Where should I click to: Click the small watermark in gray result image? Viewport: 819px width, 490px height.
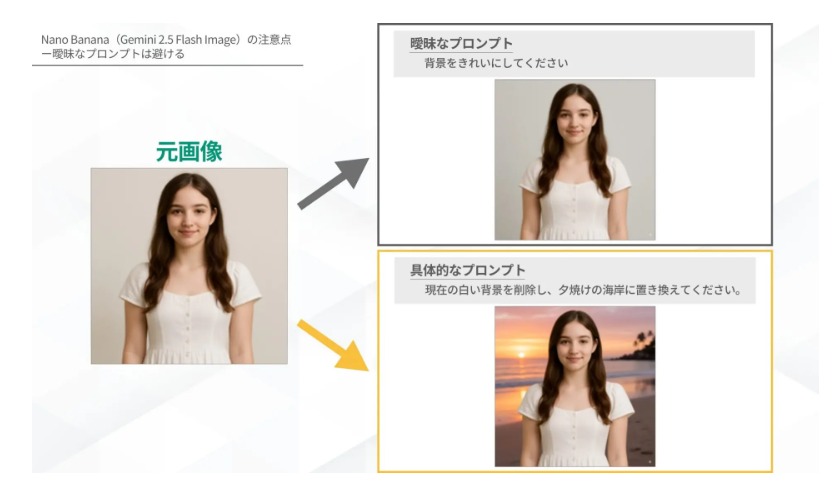tap(648, 234)
